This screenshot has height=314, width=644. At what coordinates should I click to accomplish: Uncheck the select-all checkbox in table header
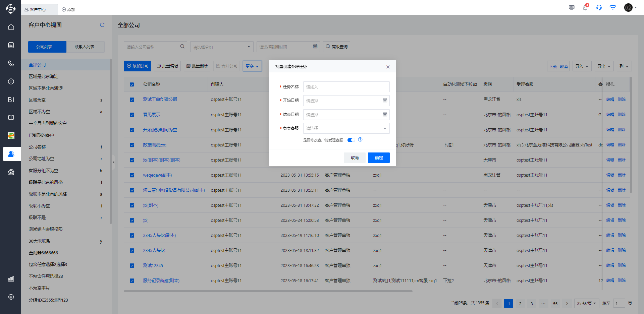pyautogui.click(x=131, y=84)
